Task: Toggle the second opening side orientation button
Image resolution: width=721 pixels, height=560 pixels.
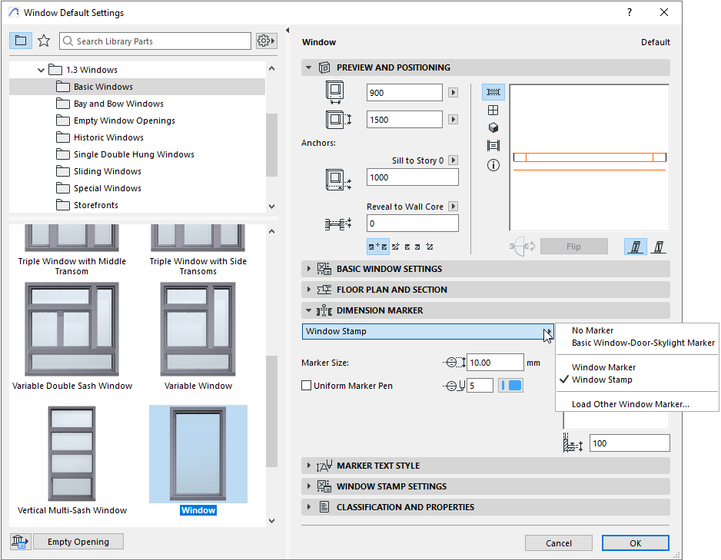Action: pos(659,246)
